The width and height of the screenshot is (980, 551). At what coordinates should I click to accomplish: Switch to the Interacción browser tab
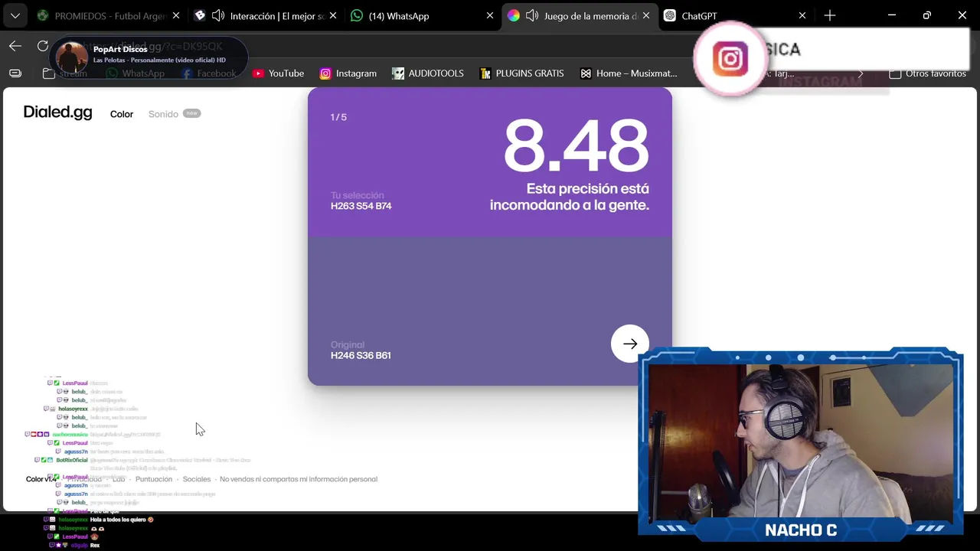click(x=265, y=15)
